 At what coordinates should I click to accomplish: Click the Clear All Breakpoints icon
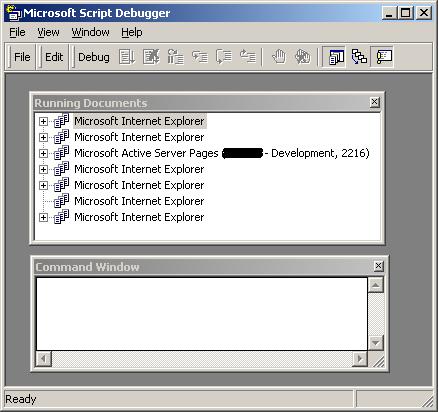302,57
